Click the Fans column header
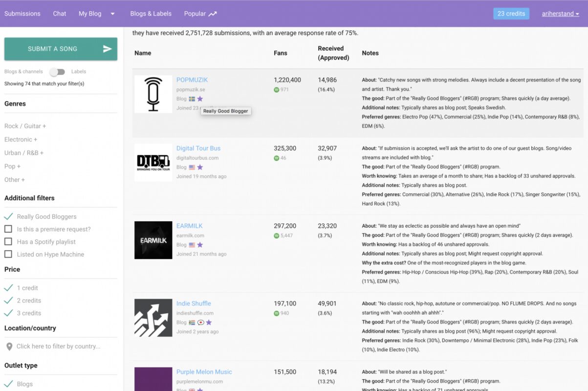This screenshot has height=391, width=588. tap(281, 53)
